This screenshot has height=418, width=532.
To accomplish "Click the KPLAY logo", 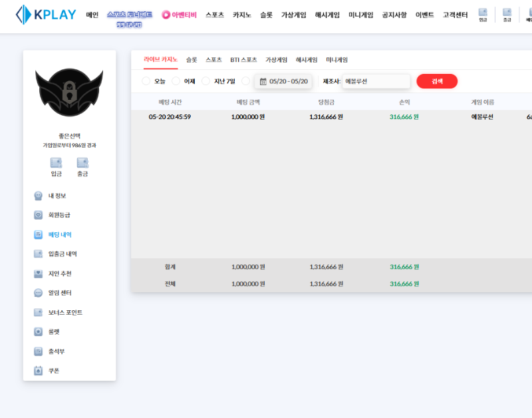I will point(46,15).
